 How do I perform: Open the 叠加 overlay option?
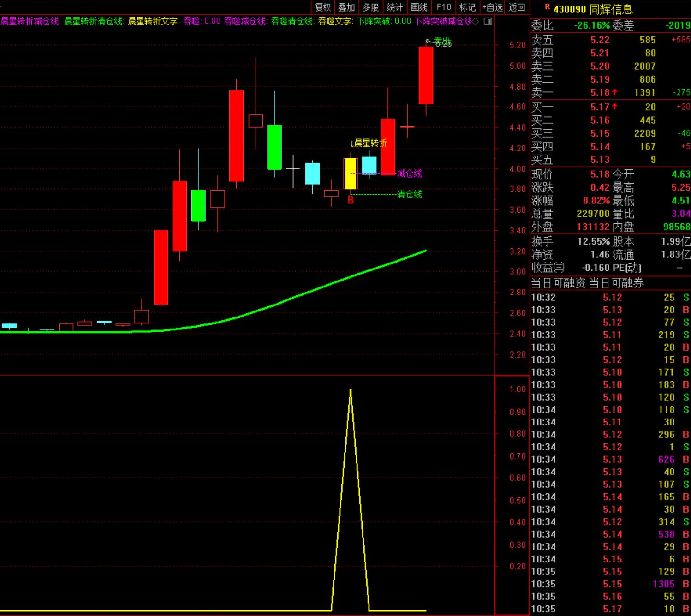coord(346,7)
